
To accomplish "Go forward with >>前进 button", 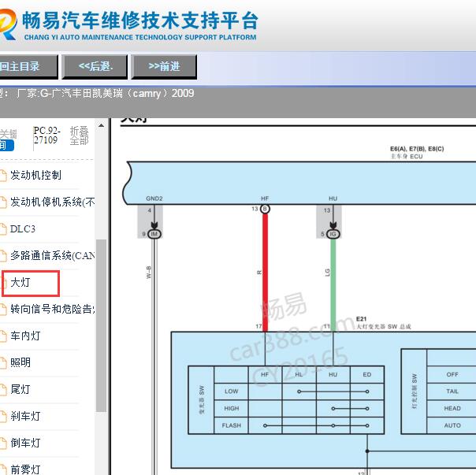I will coord(164,66).
